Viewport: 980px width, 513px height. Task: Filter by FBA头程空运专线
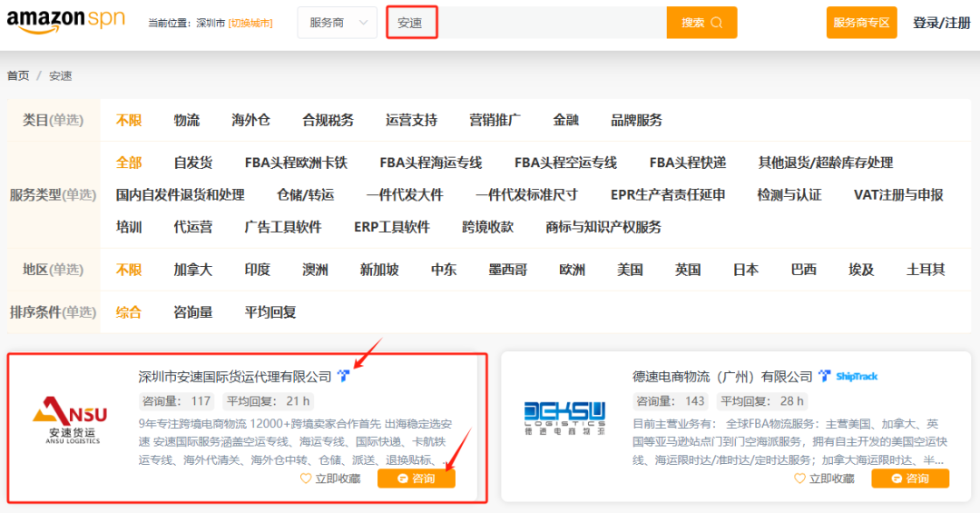pos(565,163)
